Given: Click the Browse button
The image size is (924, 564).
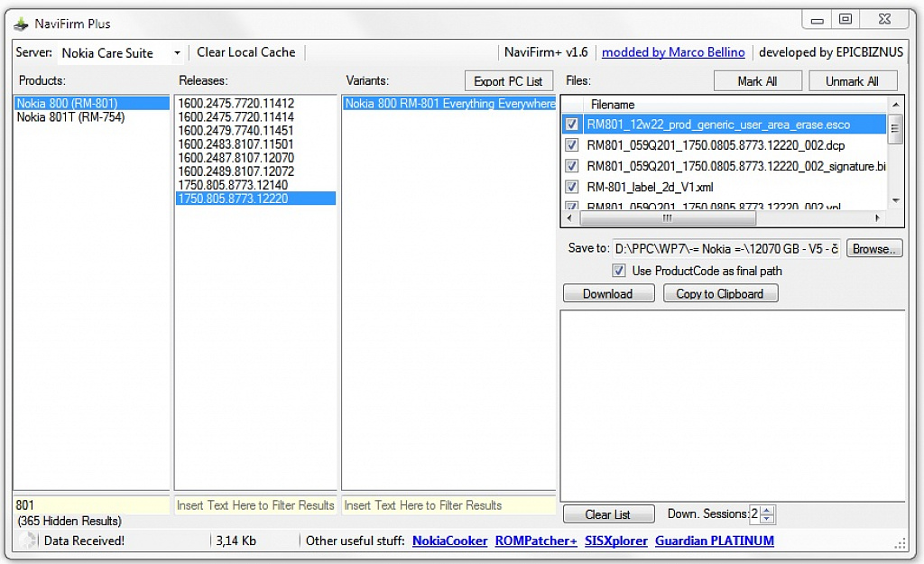Looking at the screenshot, I should click(x=873, y=249).
